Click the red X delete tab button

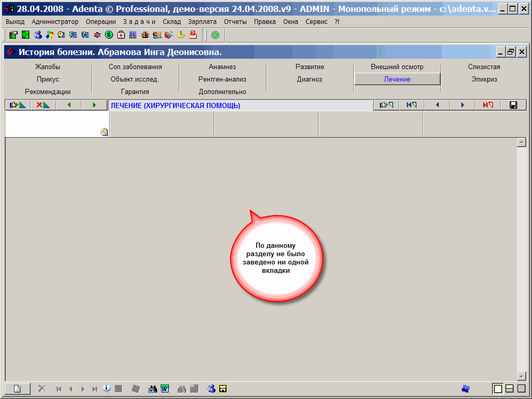(43, 105)
